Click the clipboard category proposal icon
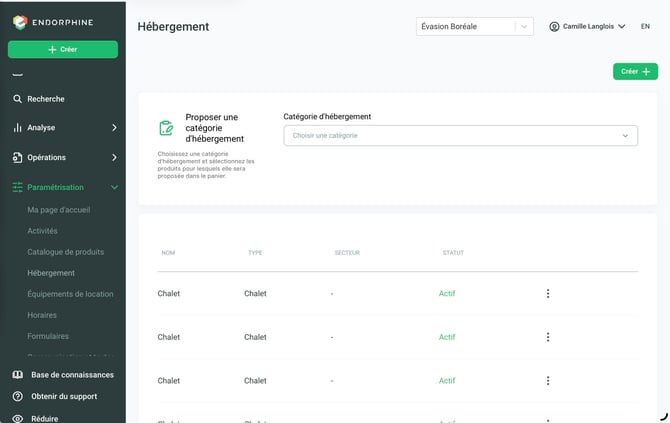This screenshot has width=670, height=423. [x=166, y=128]
